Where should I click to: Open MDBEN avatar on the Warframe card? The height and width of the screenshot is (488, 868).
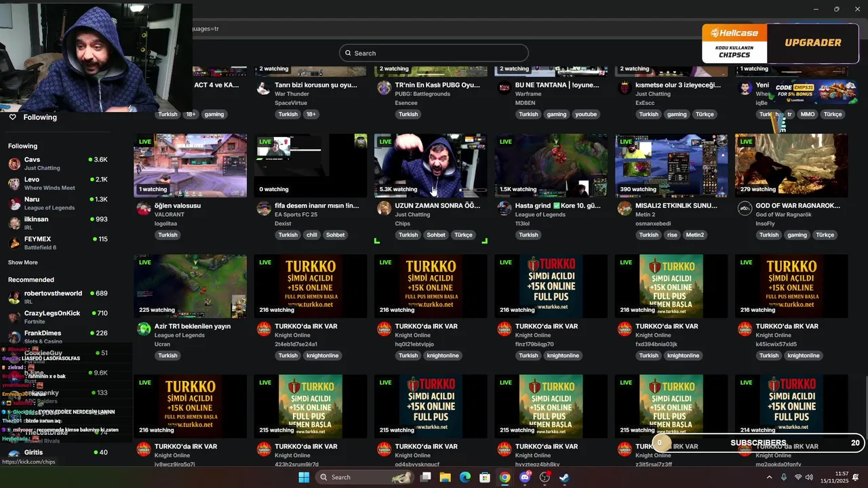(x=505, y=88)
